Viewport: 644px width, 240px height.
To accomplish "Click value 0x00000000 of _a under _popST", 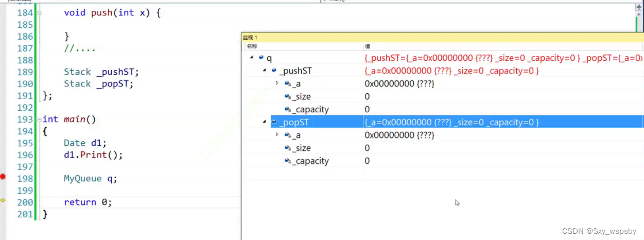I will pos(399,135).
